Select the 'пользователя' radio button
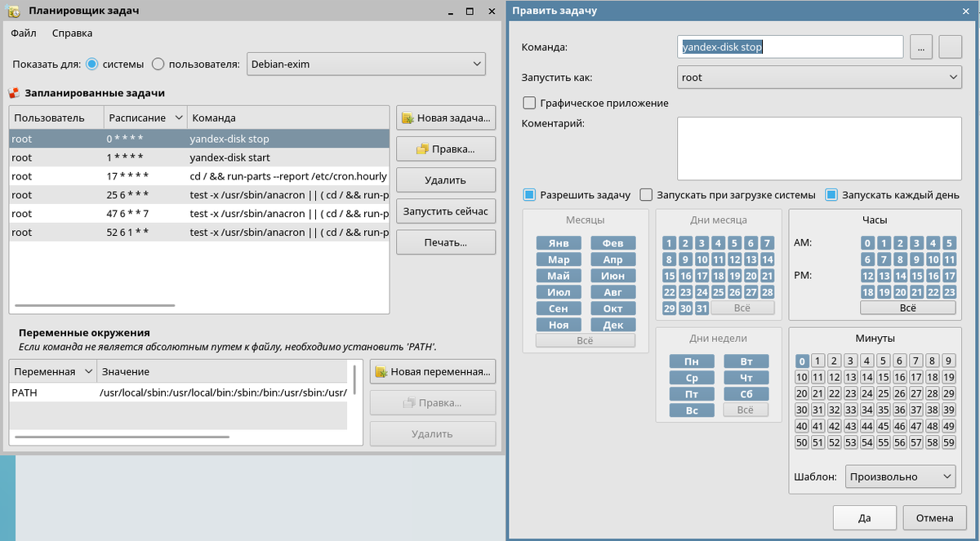 158,64
